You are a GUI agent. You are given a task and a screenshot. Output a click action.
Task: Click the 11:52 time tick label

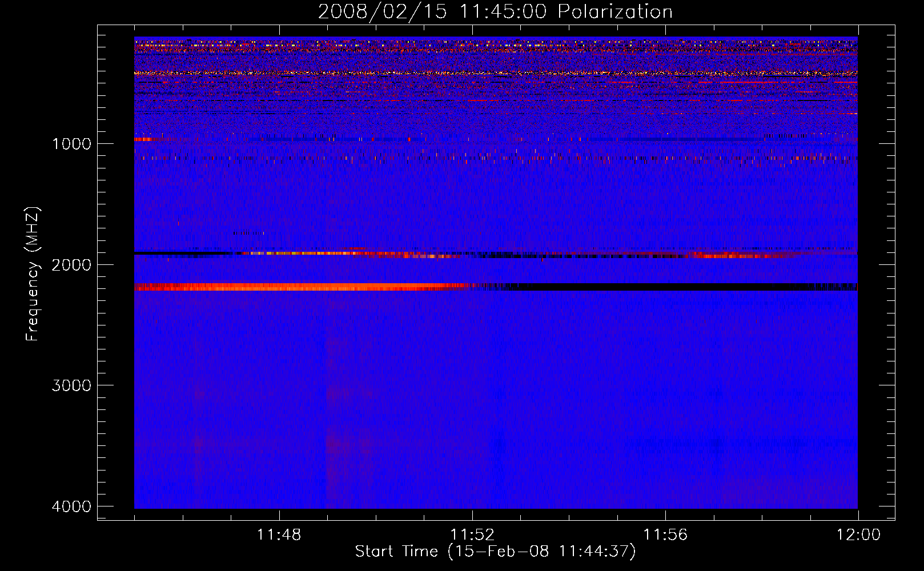point(472,535)
